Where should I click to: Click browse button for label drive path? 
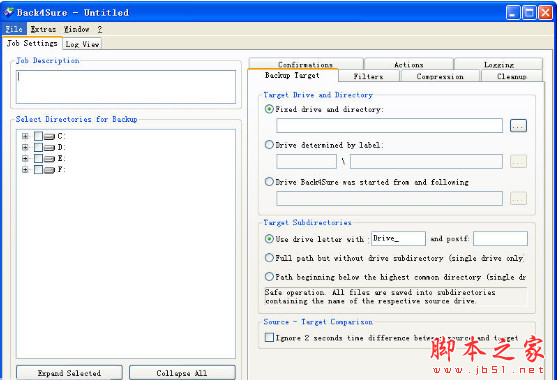[x=518, y=162]
